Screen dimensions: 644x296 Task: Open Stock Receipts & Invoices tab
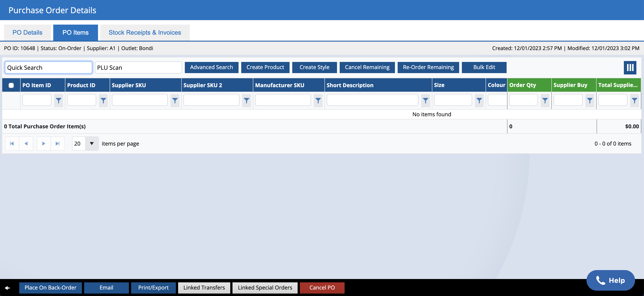pos(145,32)
